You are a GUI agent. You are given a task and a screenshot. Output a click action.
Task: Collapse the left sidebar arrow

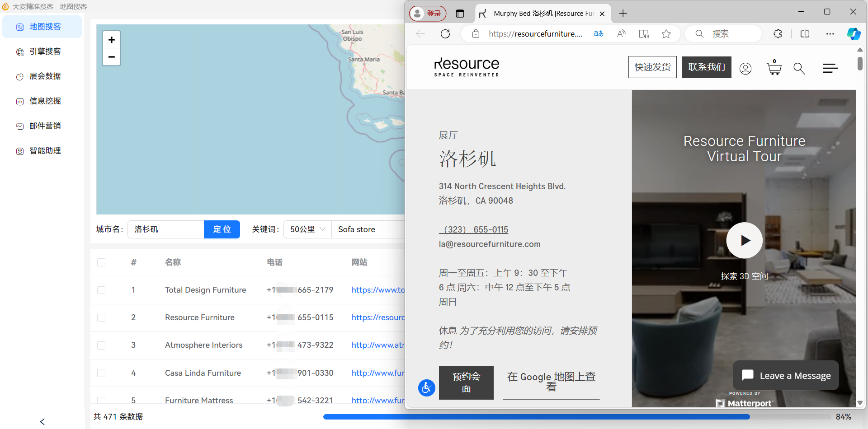[x=42, y=422]
